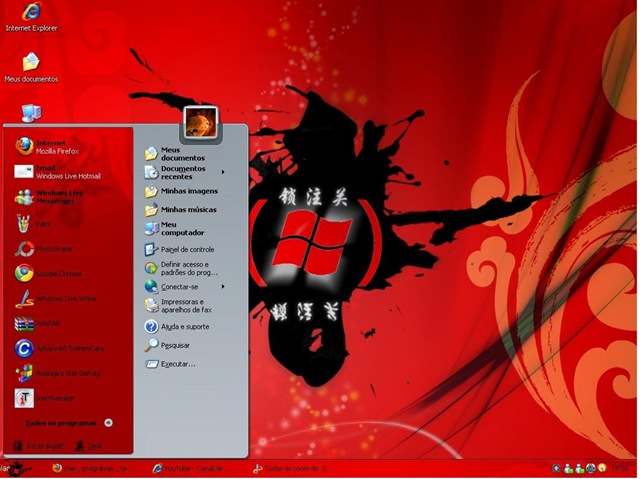This screenshot has width=640, height=479.
Task: Expand the Conectar-se submenu arrow
Action: click(x=223, y=286)
